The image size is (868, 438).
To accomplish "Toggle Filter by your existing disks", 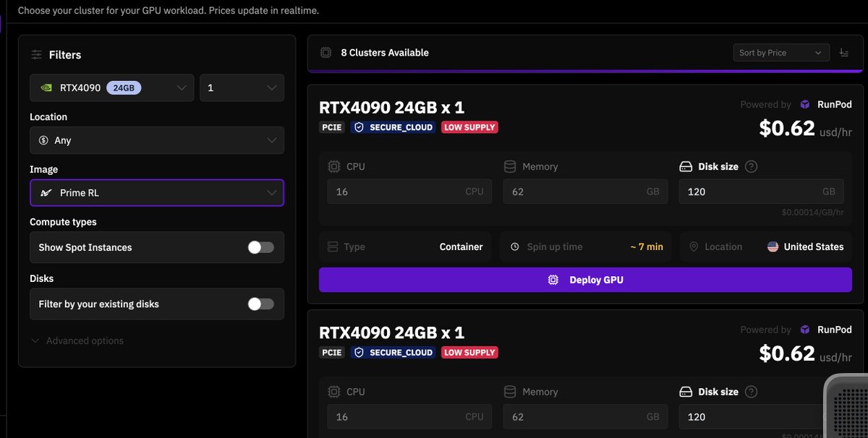I will [x=260, y=304].
